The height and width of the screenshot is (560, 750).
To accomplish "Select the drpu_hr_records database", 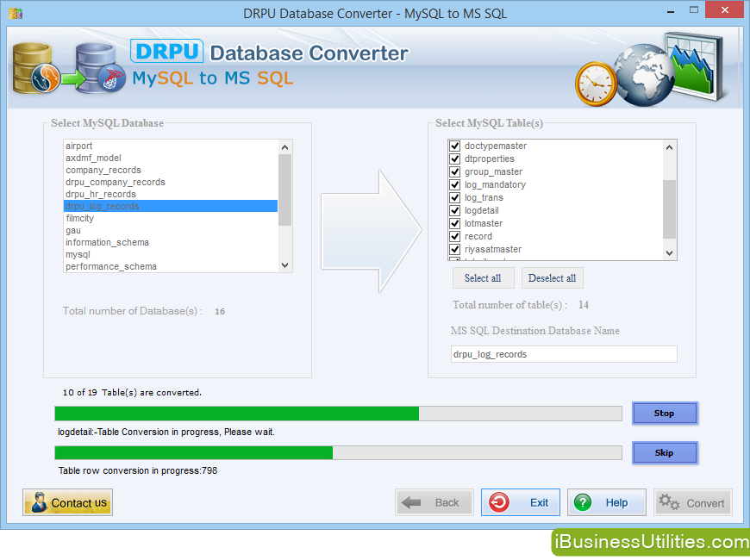I will coord(171,194).
